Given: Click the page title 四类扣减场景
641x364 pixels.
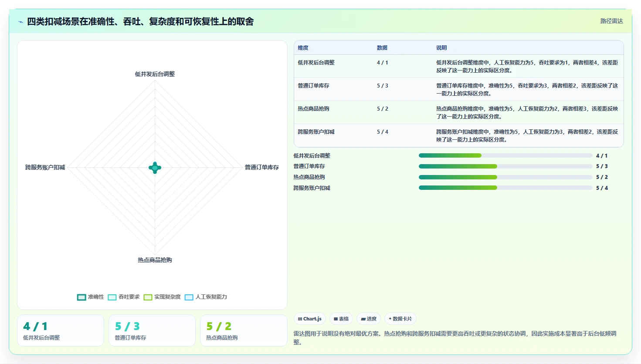Looking at the screenshot, I should tap(140, 21).
